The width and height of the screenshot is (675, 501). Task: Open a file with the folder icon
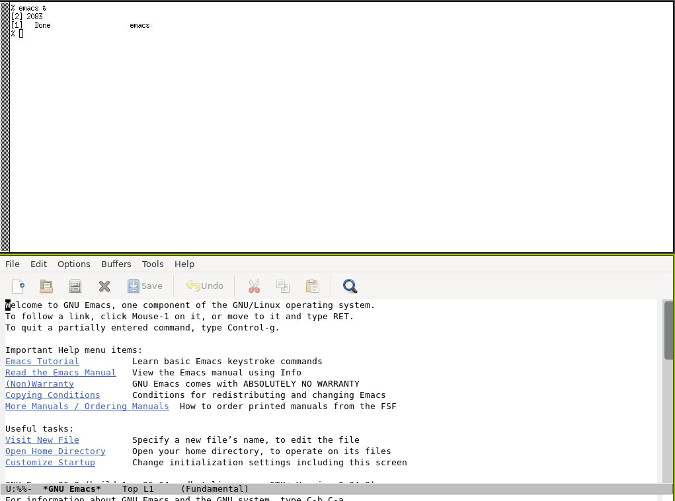(46, 286)
